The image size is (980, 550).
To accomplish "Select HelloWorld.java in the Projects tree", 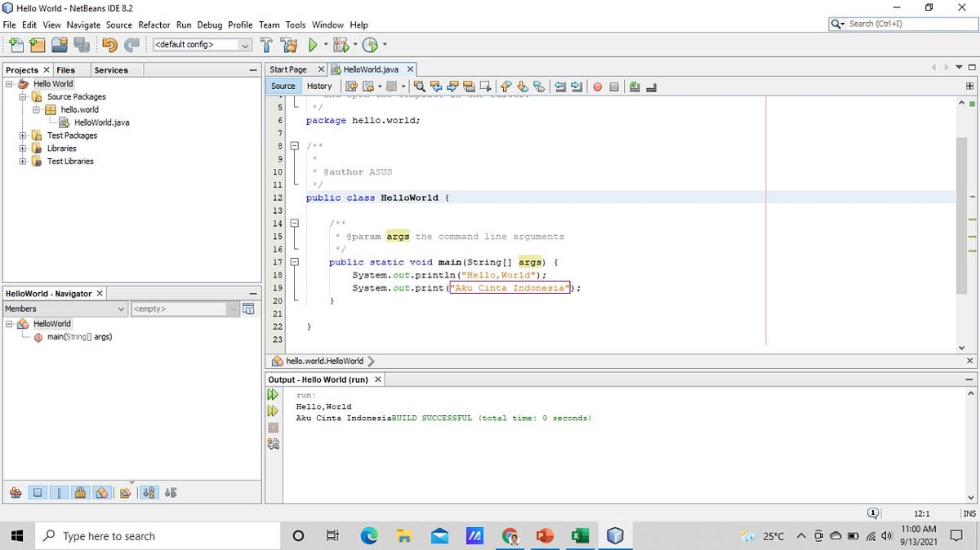I will coord(100,122).
